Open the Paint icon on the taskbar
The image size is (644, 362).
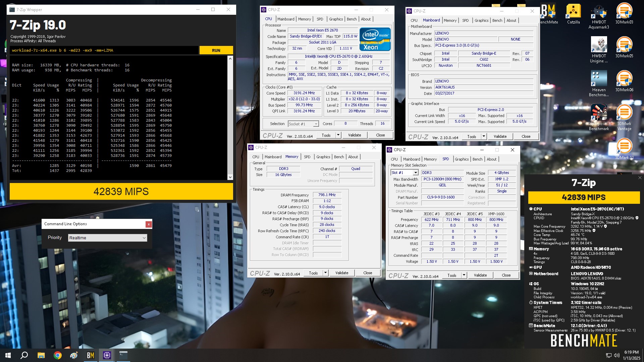(x=74, y=355)
